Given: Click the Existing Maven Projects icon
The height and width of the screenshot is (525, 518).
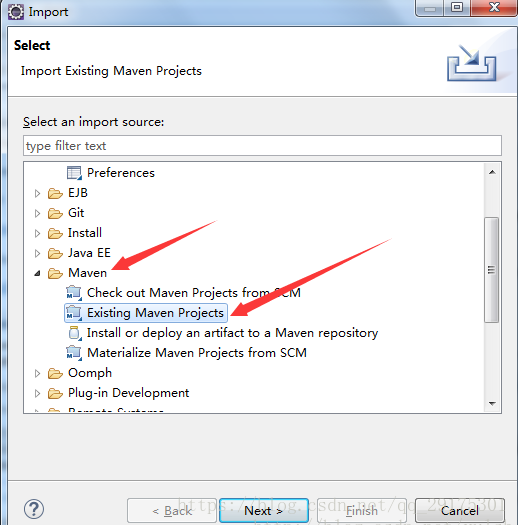Looking at the screenshot, I should click(74, 313).
